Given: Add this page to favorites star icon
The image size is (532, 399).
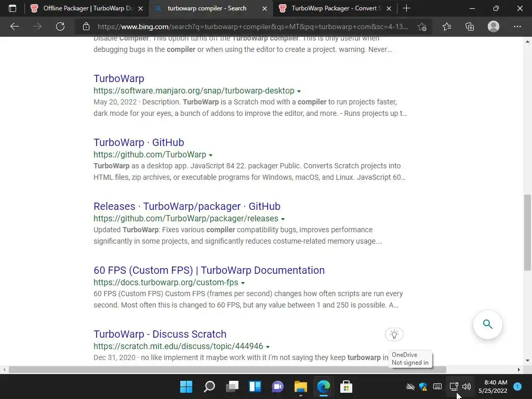Looking at the screenshot, I should pos(422,26).
